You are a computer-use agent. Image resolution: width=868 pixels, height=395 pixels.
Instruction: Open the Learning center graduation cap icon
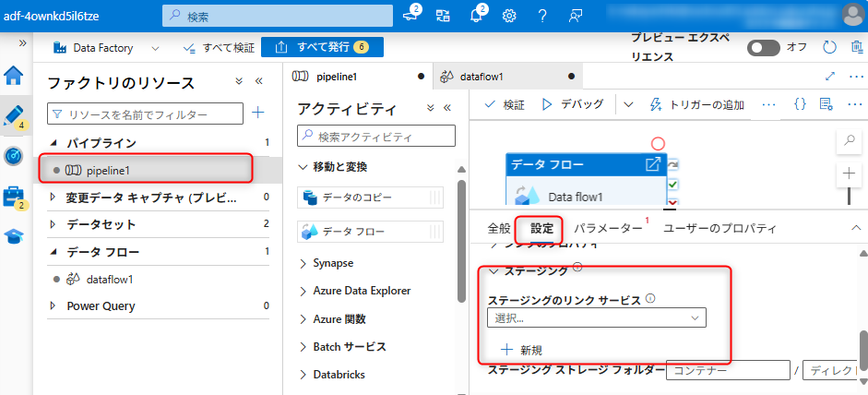[13, 237]
